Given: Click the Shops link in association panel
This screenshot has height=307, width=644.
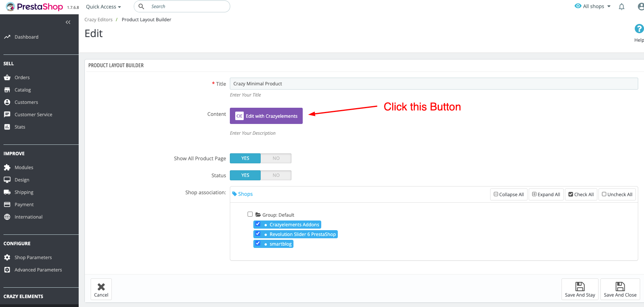Looking at the screenshot, I should click(x=245, y=194).
